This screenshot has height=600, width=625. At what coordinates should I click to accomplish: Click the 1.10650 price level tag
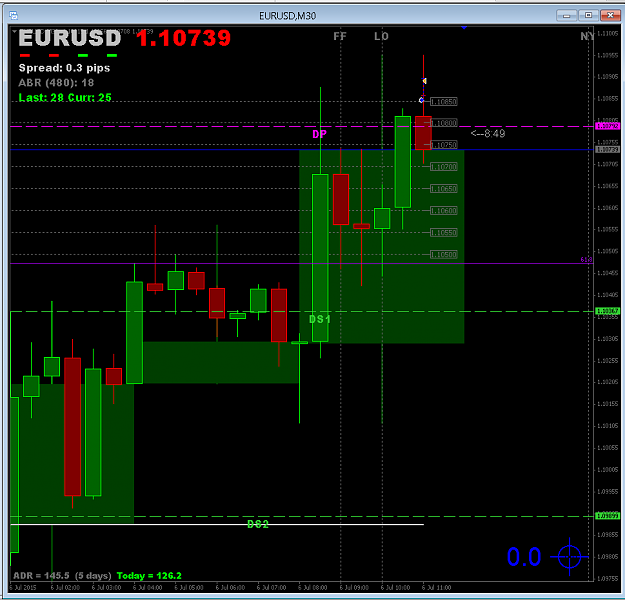tap(444, 189)
